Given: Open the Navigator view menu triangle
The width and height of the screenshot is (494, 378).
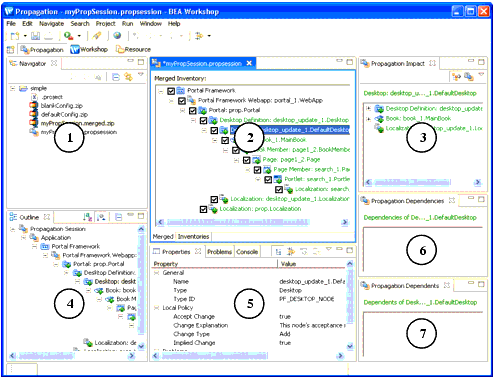Looking at the screenshot, I should point(141,75).
